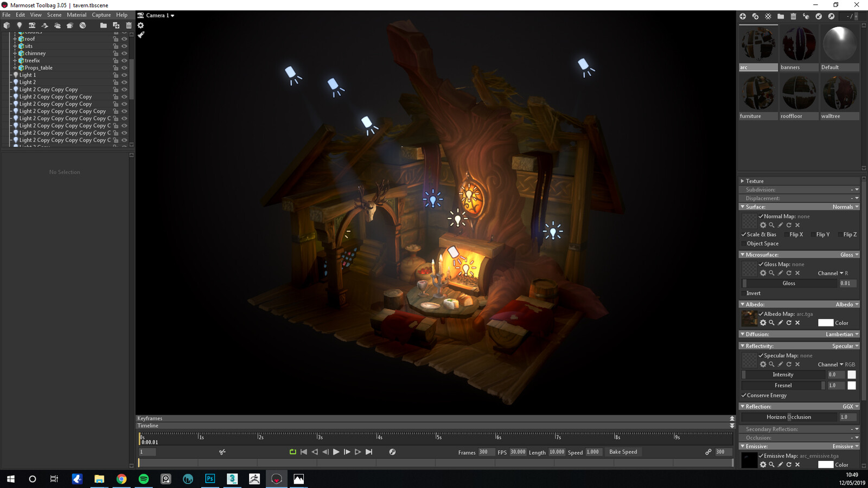
Task: Enable the Object Space checkbox
Action: [x=744, y=243]
